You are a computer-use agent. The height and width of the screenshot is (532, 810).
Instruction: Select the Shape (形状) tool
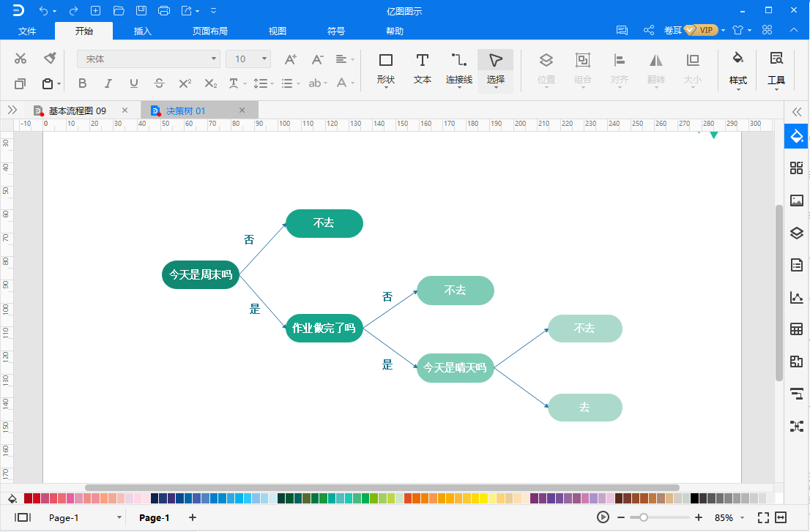pos(385,68)
